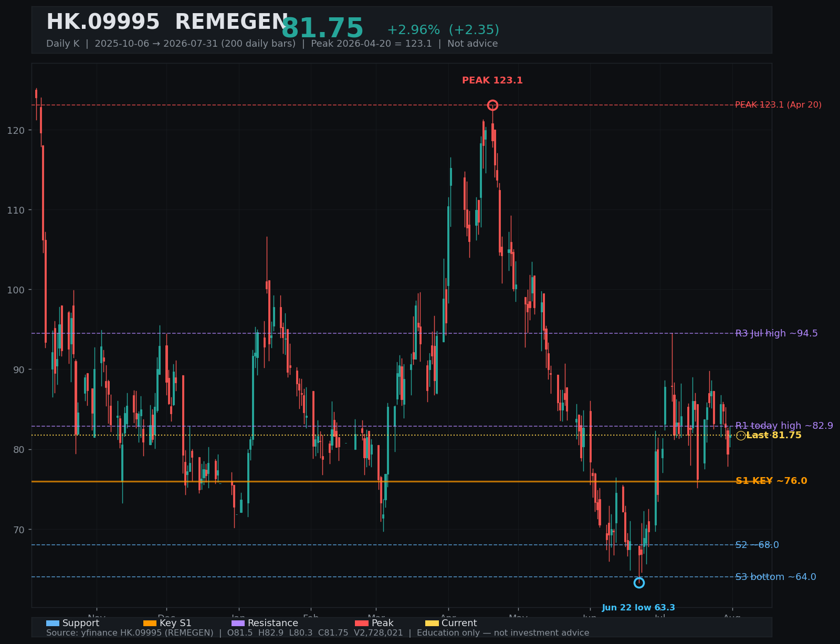The image size is (840, 644).
Task: Click the 'Current' legend label
Action: 459,623
